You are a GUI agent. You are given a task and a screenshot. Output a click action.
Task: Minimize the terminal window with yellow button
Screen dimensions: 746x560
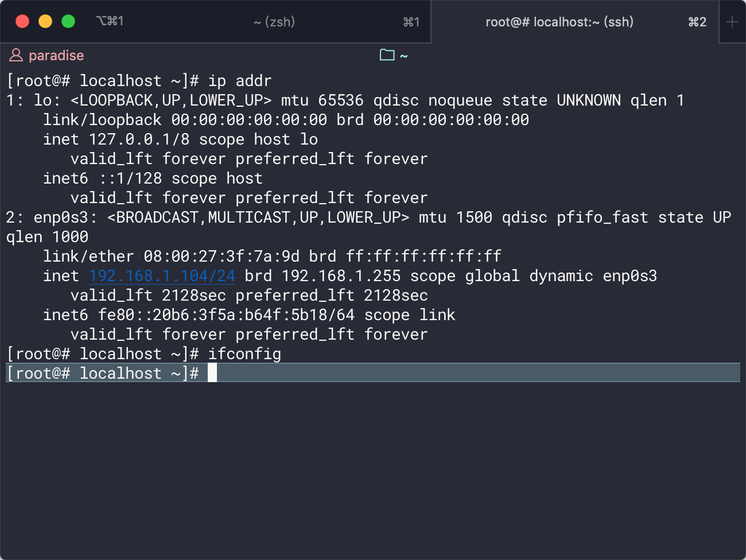(45, 21)
